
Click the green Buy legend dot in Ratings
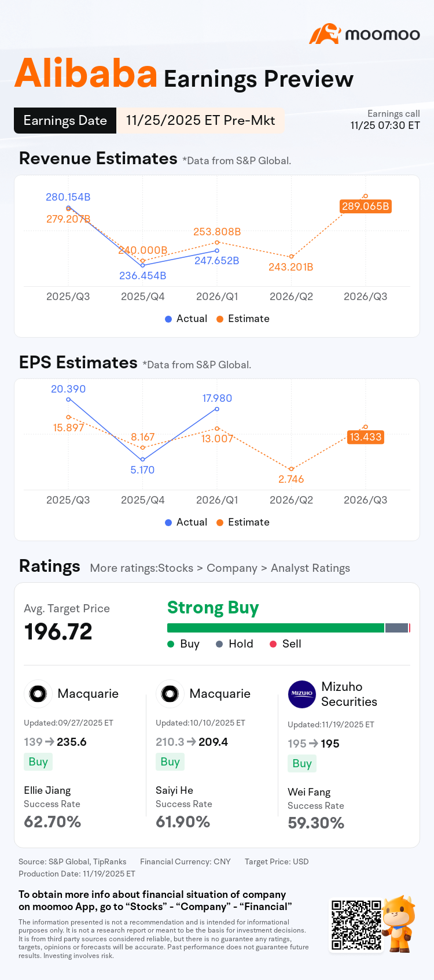point(171,644)
